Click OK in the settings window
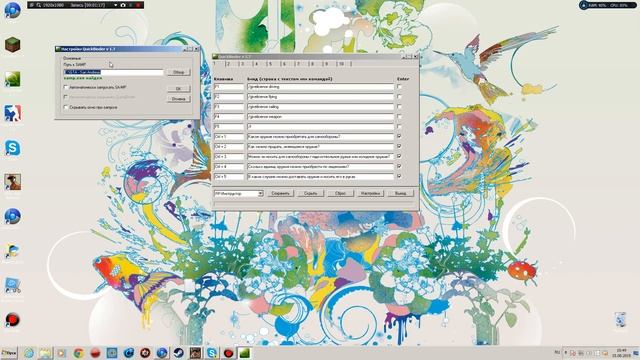 (x=178, y=89)
